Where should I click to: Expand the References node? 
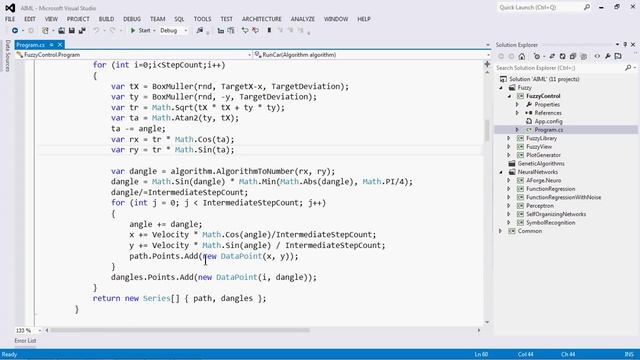point(518,113)
